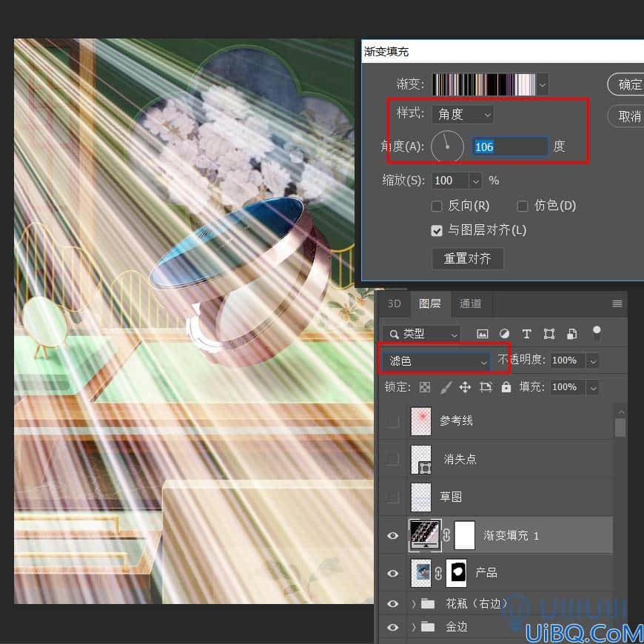Image resolution: width=644 pixels, height=644 pixels.
Task: Click the angle value field 106
Action: tap(510, 147)
